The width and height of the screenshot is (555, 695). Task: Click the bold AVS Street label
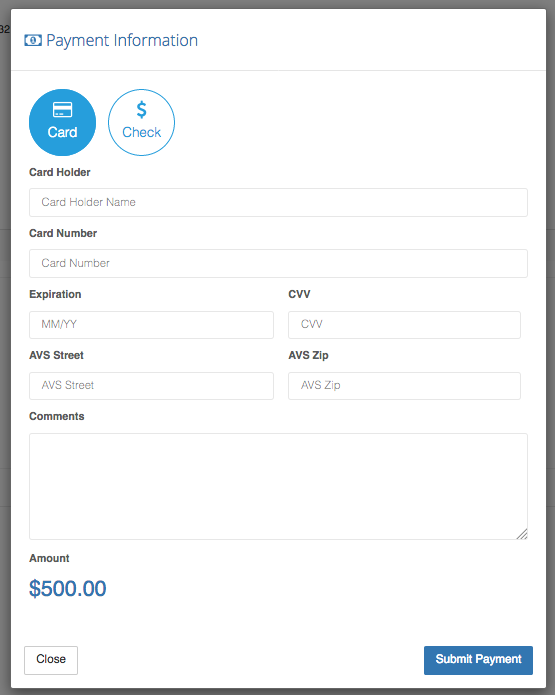tap(56, 355)
